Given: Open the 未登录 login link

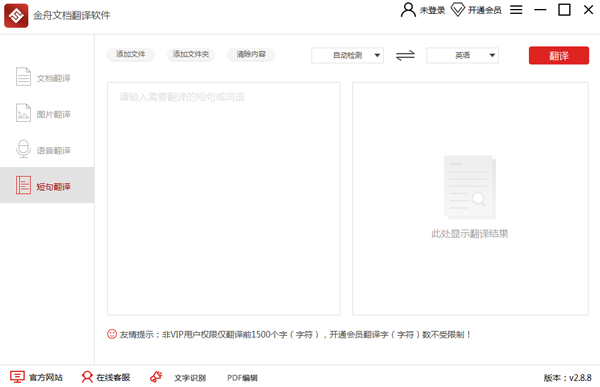Looking at the screenshot, I should (x=432, y=10).
